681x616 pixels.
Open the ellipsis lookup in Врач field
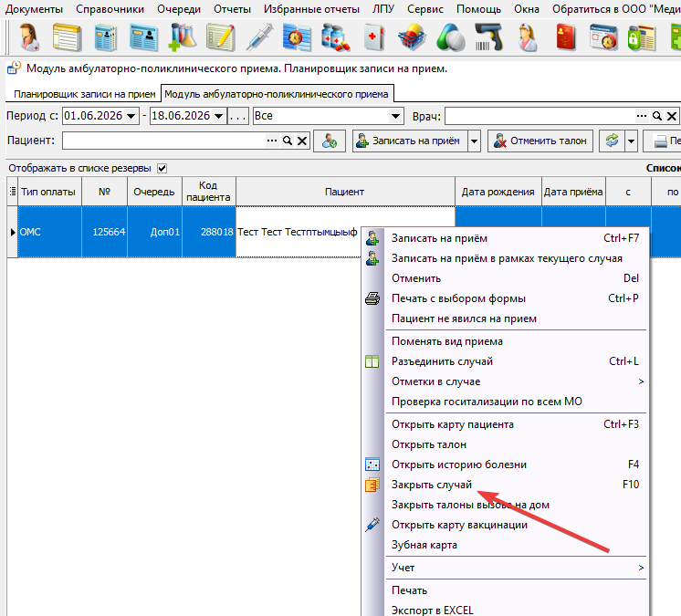pyautogui.click(x=642, y=116)
